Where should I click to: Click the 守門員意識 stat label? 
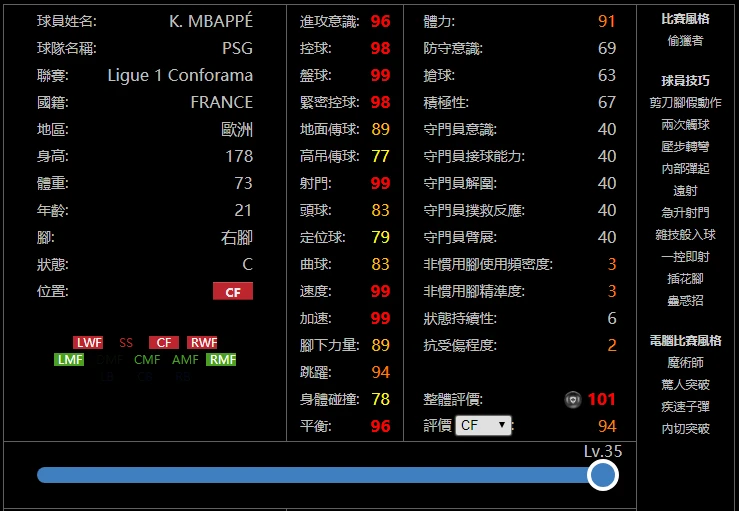pos(460,129)
